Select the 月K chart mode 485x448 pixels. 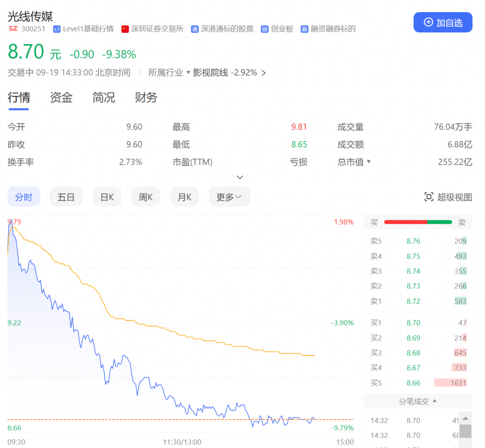185,197
